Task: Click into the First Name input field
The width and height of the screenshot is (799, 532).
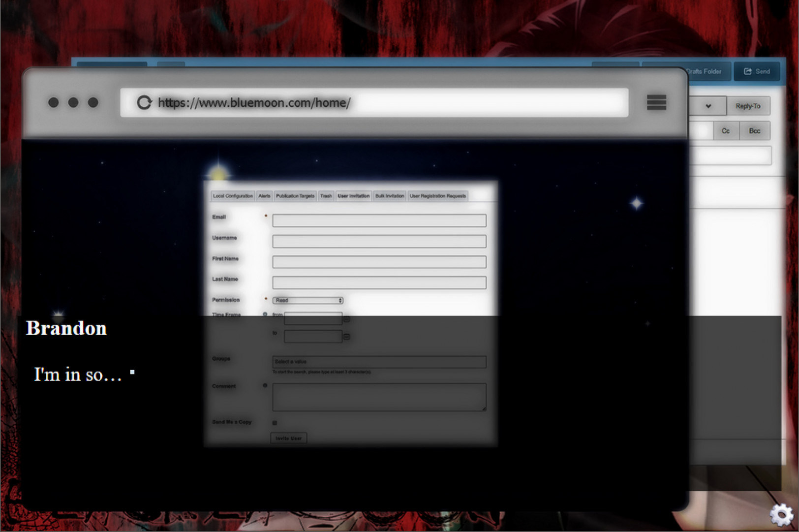Action: tap(379, 262)
